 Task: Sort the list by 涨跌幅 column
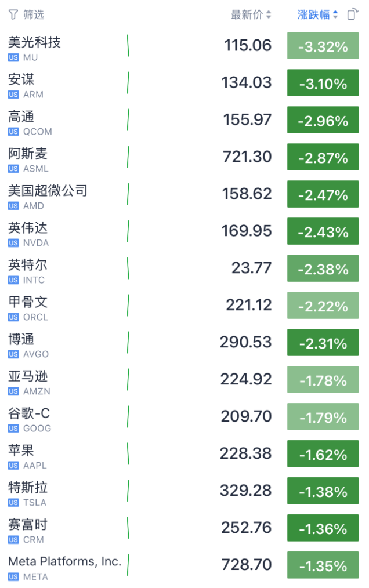[317, 15]
